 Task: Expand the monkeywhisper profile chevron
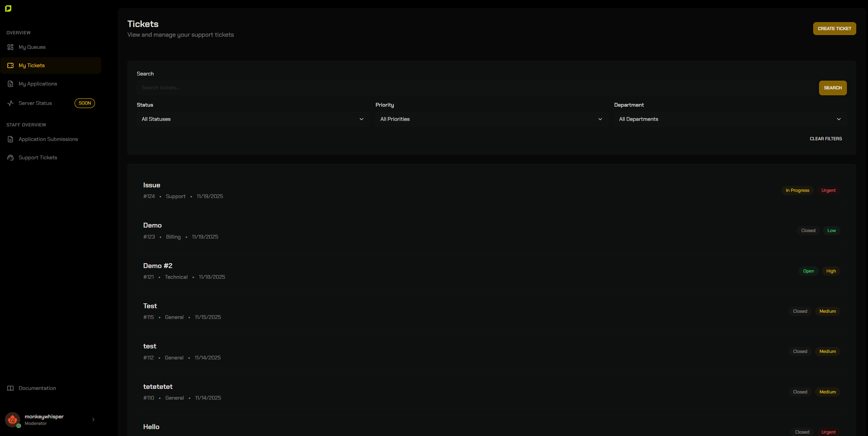(93, 419)
